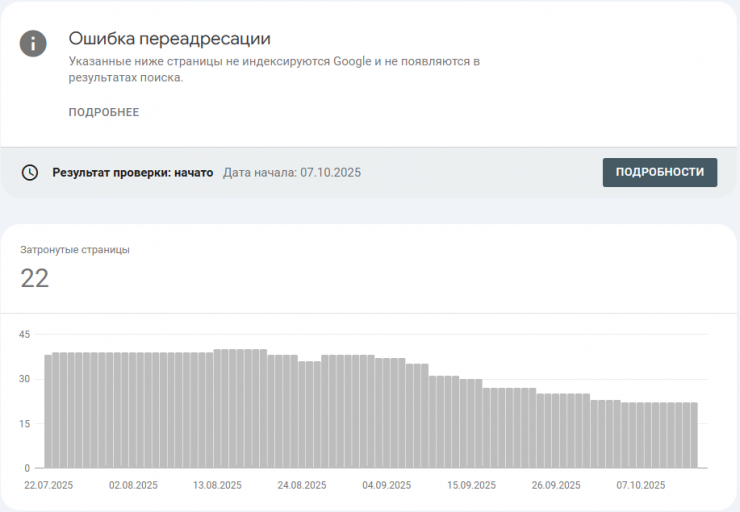Click the info icon beside "Ошибка переадресации"

tap(34, 44)
